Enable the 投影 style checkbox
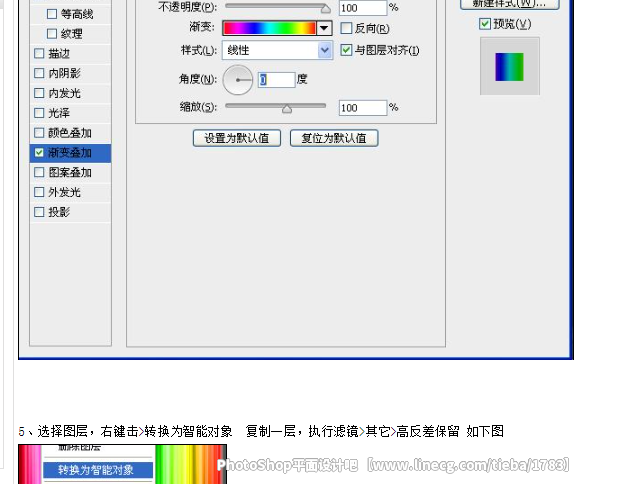Screen dimensions: 625x484 tap(39, 212)
